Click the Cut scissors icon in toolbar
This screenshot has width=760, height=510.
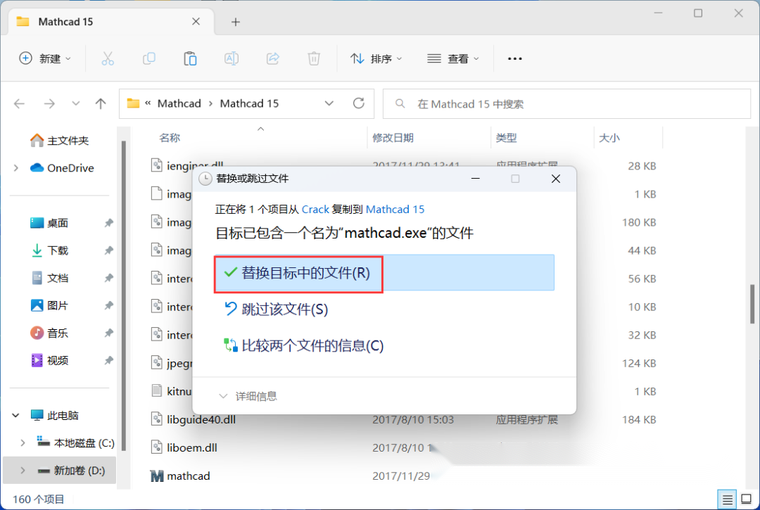tap(108, 59)
